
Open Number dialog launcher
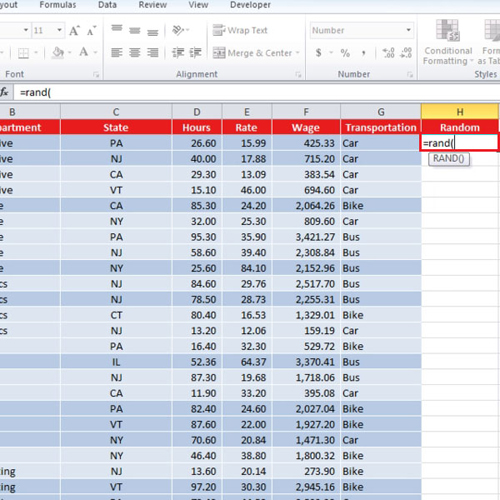410,75
